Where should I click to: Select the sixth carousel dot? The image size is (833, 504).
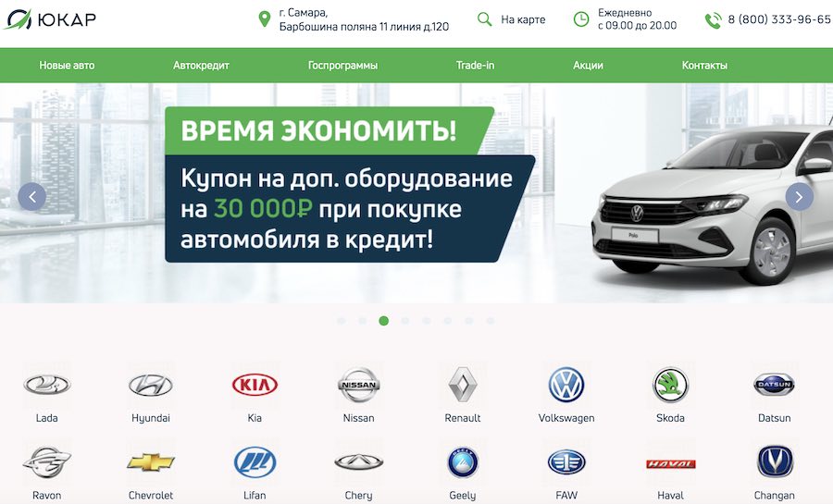[x=448, y=321]
